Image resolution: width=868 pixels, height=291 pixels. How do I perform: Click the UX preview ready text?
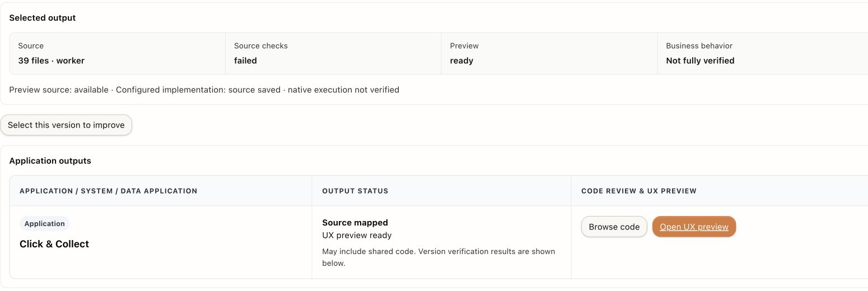357,235
